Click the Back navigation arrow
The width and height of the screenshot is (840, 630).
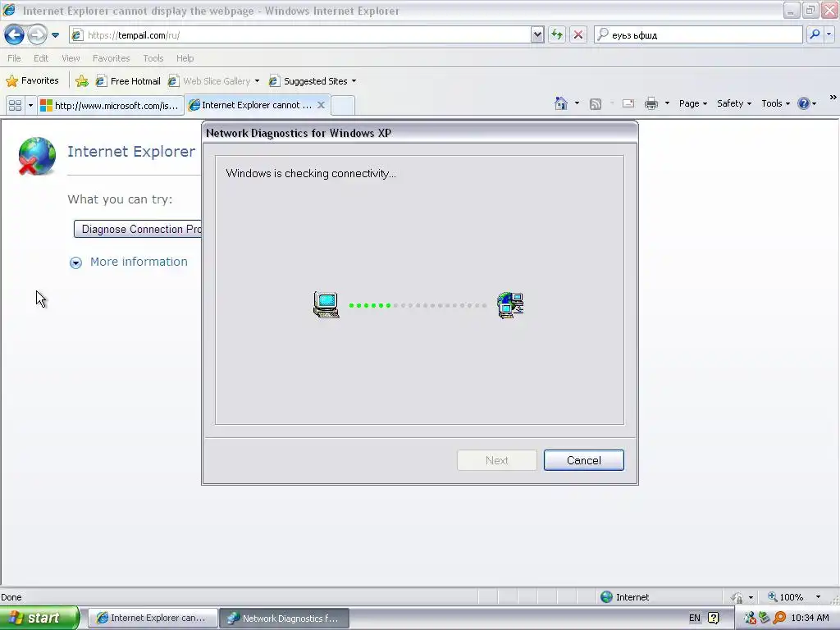[15, 35]
